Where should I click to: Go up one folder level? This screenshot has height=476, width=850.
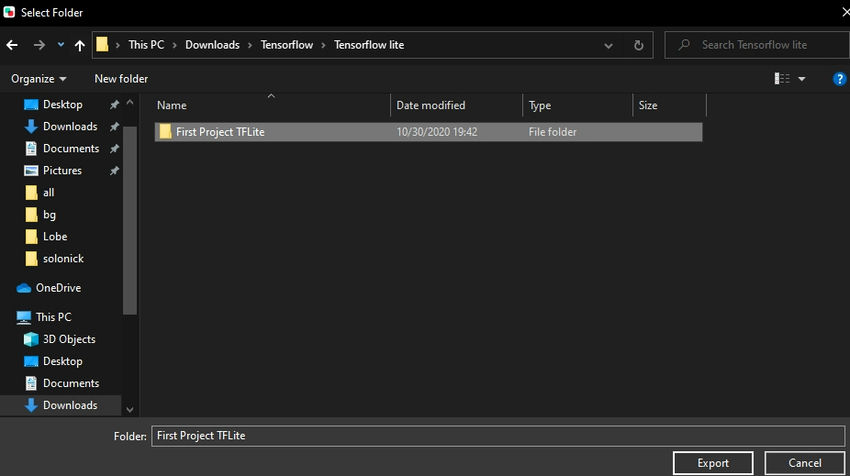(80, 45)
